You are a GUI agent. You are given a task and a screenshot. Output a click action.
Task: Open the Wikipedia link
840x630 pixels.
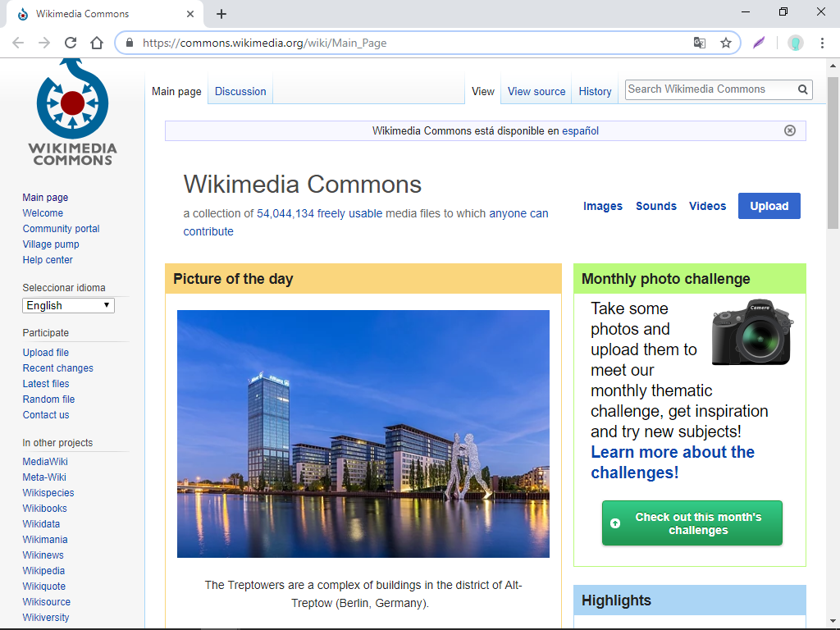coord(43,570)
